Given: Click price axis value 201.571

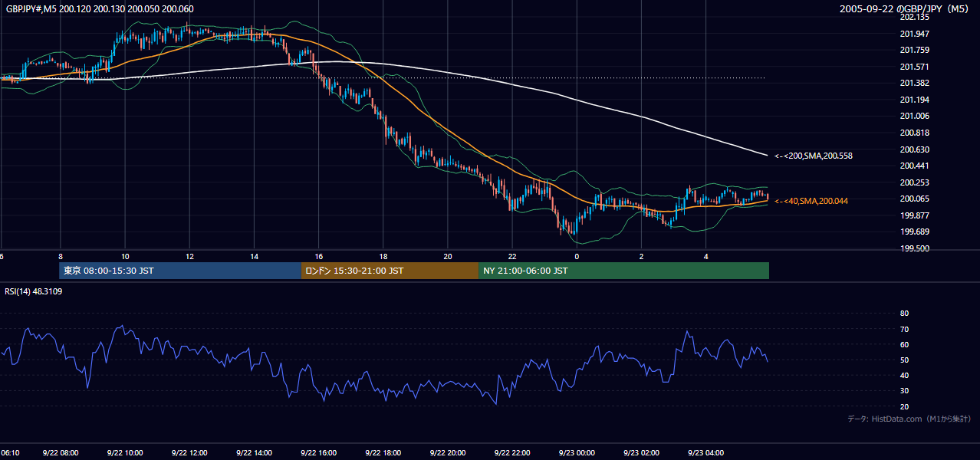Looking at the screenshot, I should tap(914, 67).
